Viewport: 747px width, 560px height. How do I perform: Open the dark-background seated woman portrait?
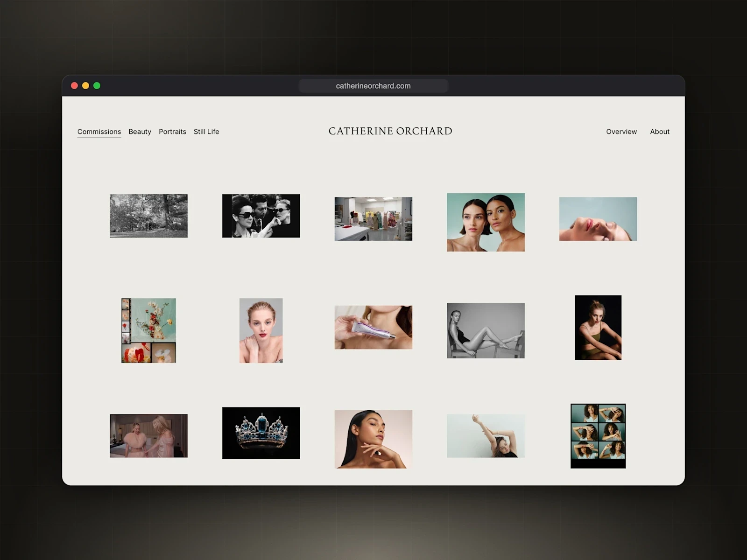(598, 328)
